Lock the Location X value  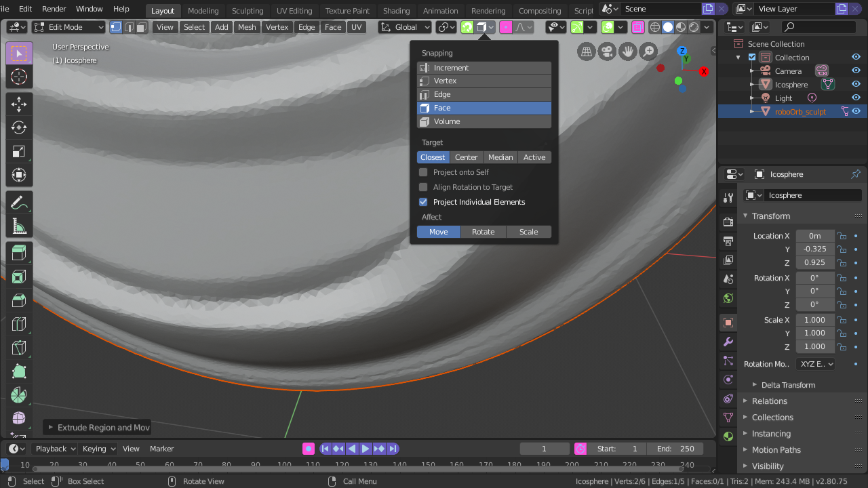click(x=842, y=236)
